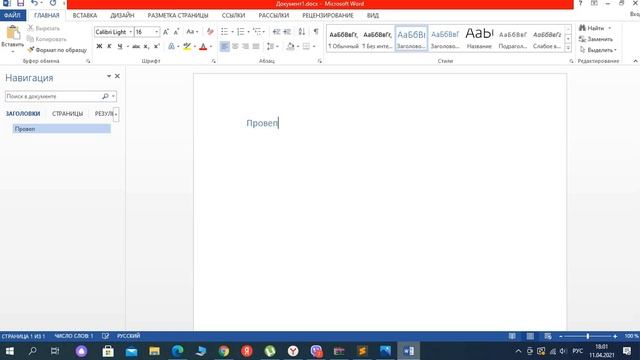The image size is (640, 360).
Task: Apply the Без интервала style
Action: click(x=377, y=39)
